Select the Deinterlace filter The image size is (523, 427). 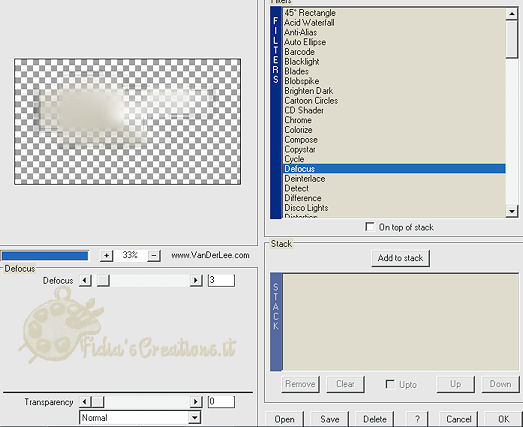(394, 178)
